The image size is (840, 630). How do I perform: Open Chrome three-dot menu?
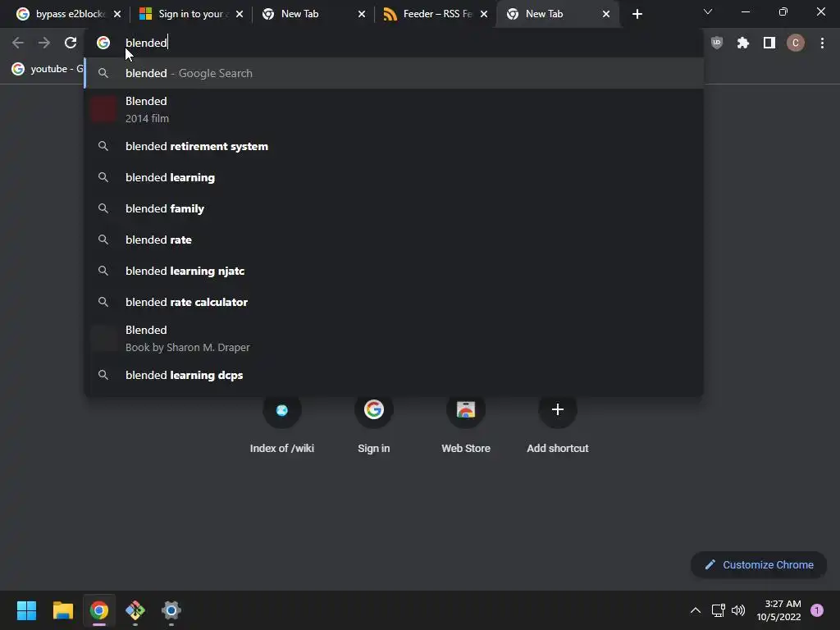tap(822, 43)
